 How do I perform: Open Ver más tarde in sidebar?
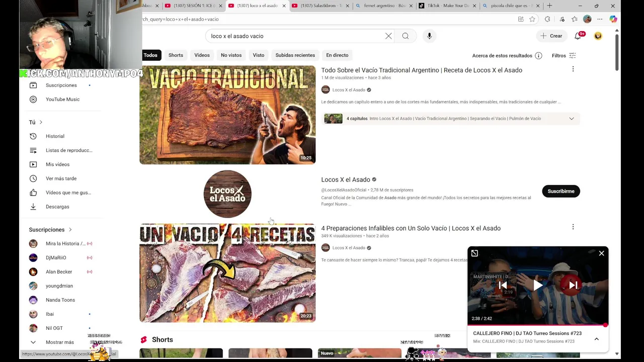tap(61, 178)
